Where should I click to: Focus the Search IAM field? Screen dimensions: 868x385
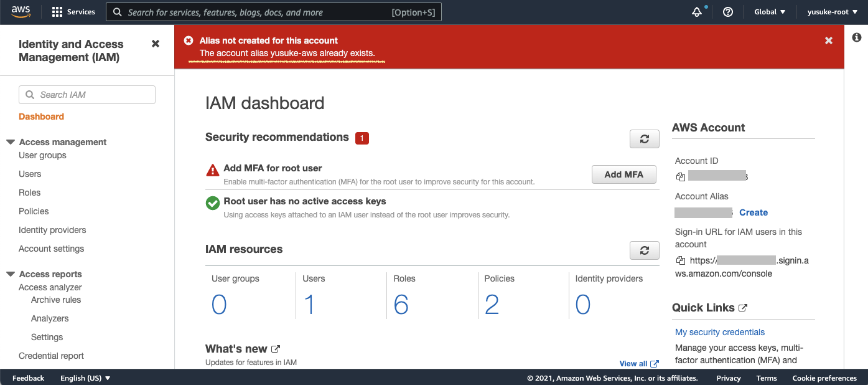tap(87, 95)
